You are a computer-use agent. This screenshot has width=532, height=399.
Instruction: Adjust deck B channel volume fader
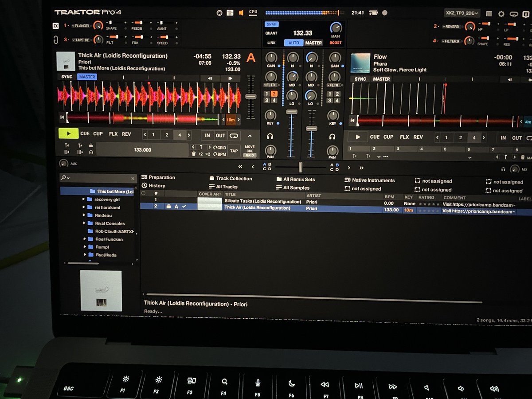(312, 129)
